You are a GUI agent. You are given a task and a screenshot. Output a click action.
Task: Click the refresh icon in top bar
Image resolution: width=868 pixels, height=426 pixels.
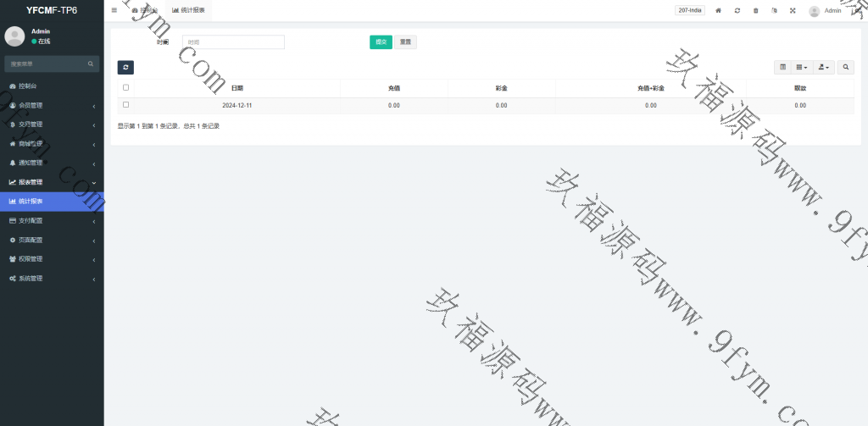(737, 11)
